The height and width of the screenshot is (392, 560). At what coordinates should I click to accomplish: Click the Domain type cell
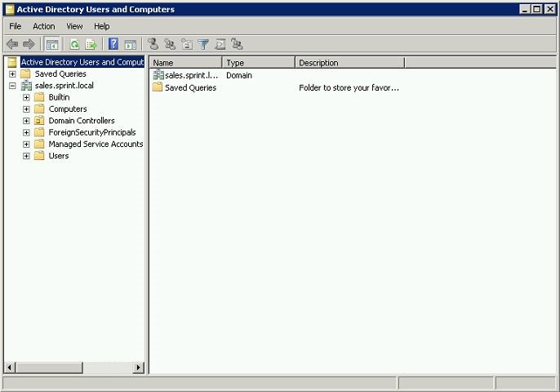239,75
